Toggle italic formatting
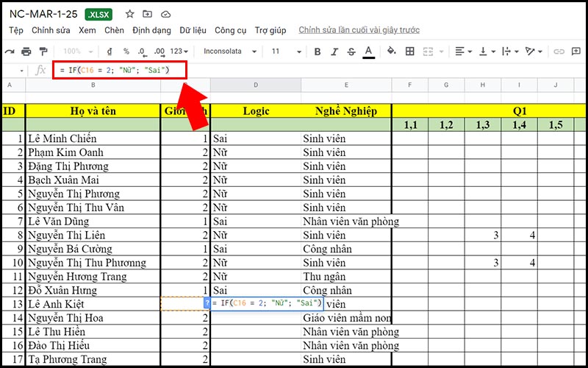The image size is (588, 368). pyautogui.click(x=334, y=52)
